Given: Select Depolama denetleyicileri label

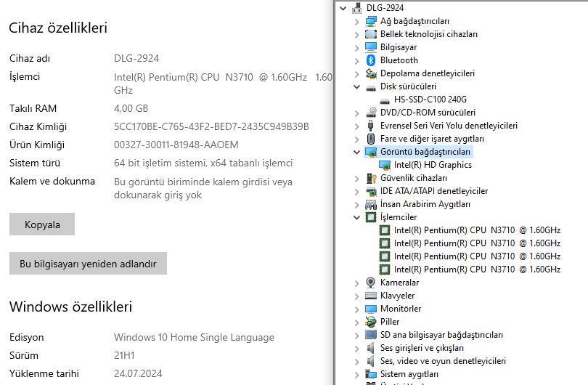Looking at the screenshot, I should click(427, 73).
